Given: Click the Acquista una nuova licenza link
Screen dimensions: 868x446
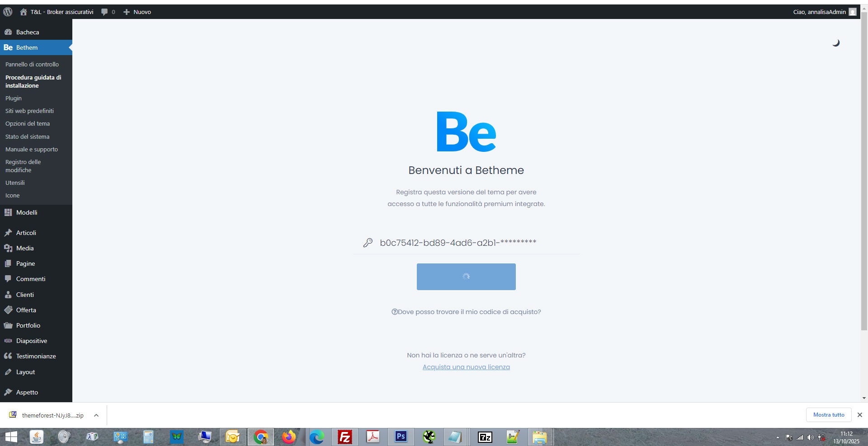Looking at the screenshot, I should 466,367.
